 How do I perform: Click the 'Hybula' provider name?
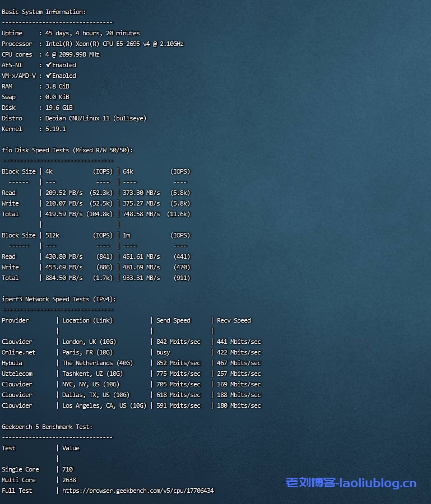pyautogui.click(x=12, y=363)
